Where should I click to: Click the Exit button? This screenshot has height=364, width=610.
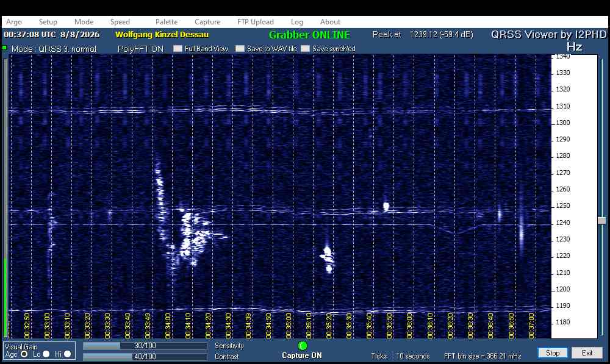point(587,353)
